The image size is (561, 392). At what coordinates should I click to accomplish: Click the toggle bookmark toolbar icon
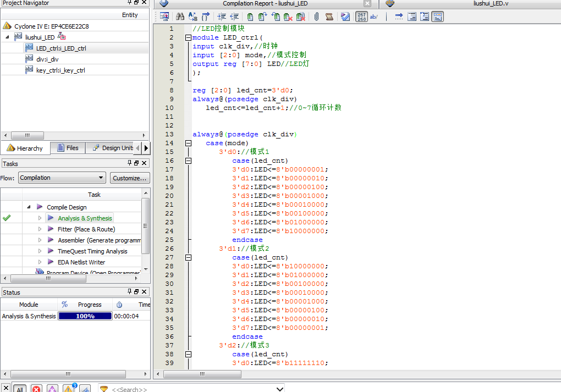(x=250, y=17)
